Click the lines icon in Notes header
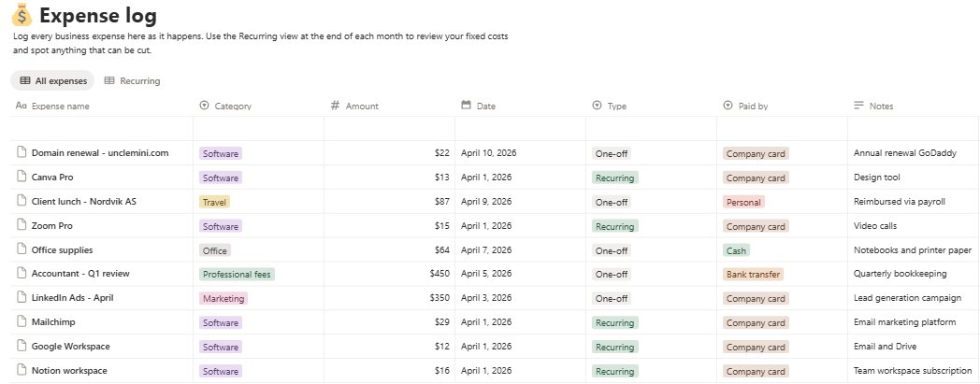 click(858, 106)
